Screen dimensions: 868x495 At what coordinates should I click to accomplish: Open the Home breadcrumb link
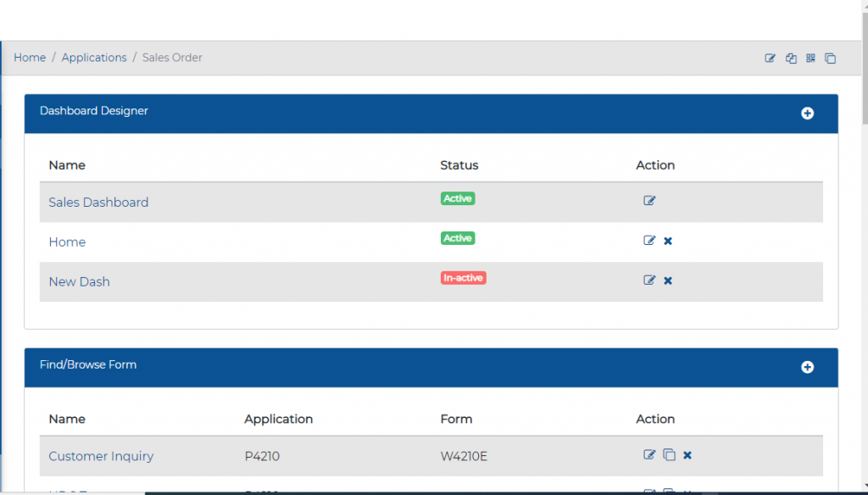[29, 57]
